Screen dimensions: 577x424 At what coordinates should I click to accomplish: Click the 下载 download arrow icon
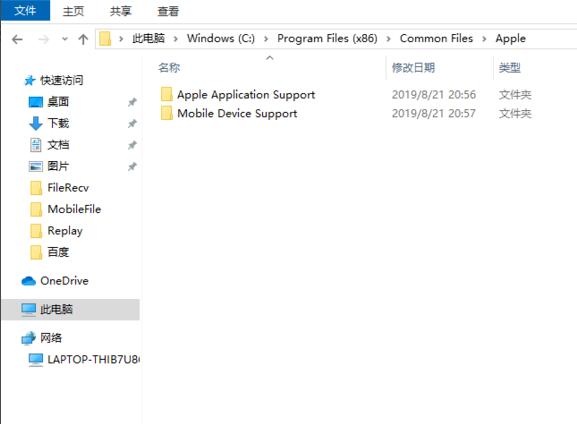point(36,123)
